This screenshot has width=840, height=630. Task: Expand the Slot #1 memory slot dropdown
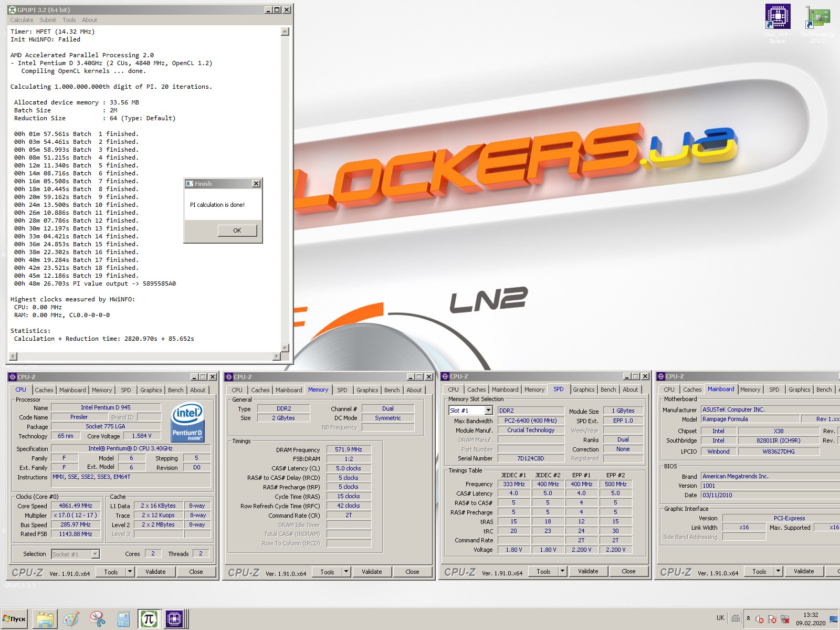488,411
